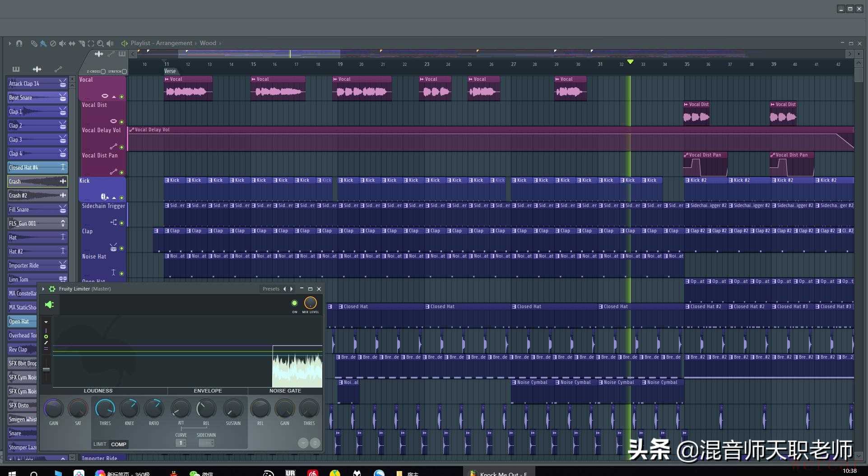Expand the Fruity Limiter plugin menu arrow
Screen dimensions: 868x476
coord(43,289)
